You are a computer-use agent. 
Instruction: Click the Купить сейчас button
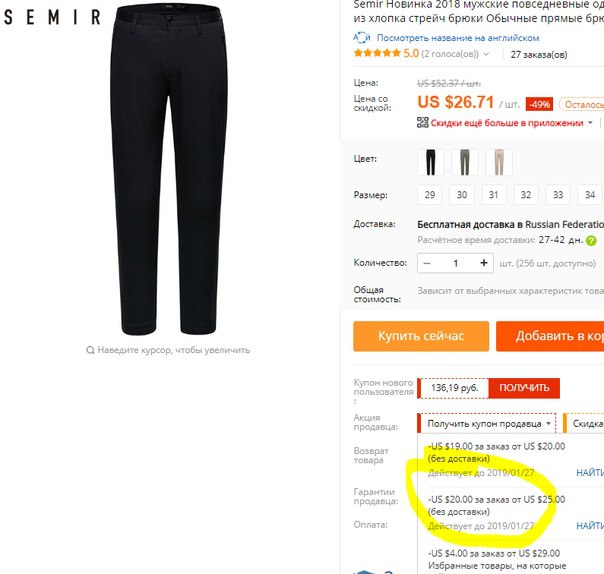421,336
